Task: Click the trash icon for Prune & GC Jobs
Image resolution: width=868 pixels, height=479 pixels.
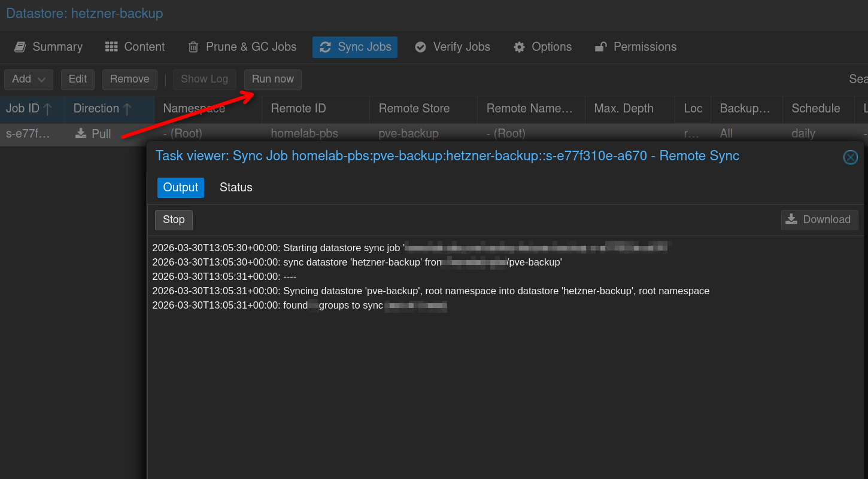Action: (x=193, y=47)
